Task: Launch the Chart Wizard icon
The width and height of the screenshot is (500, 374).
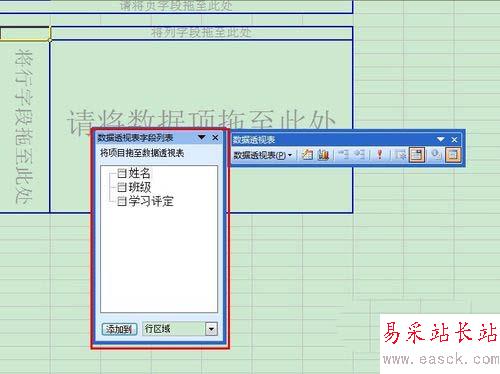Action: pyautogui.click(x=323, y=155)
